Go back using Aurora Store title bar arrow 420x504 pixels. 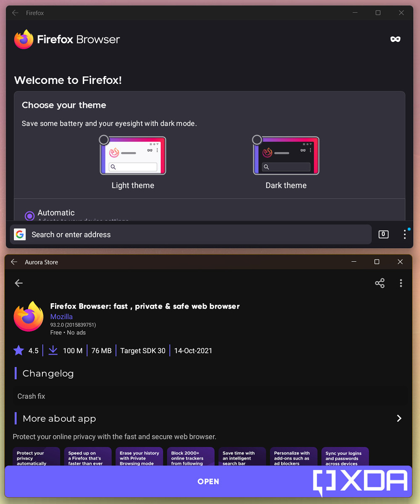[x=14, y=262]
